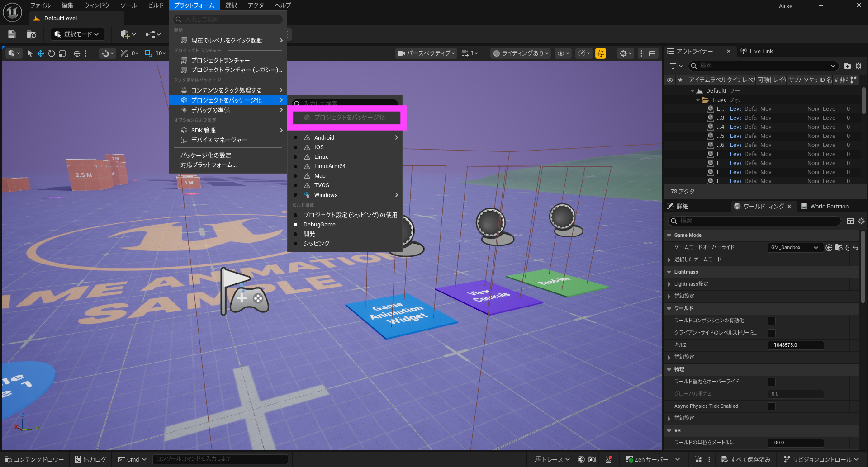Image resolution: width=868 pixels, height=467 pixels.
Task: Open the コンテンツ ドロワー button
Action: [35, 459]
